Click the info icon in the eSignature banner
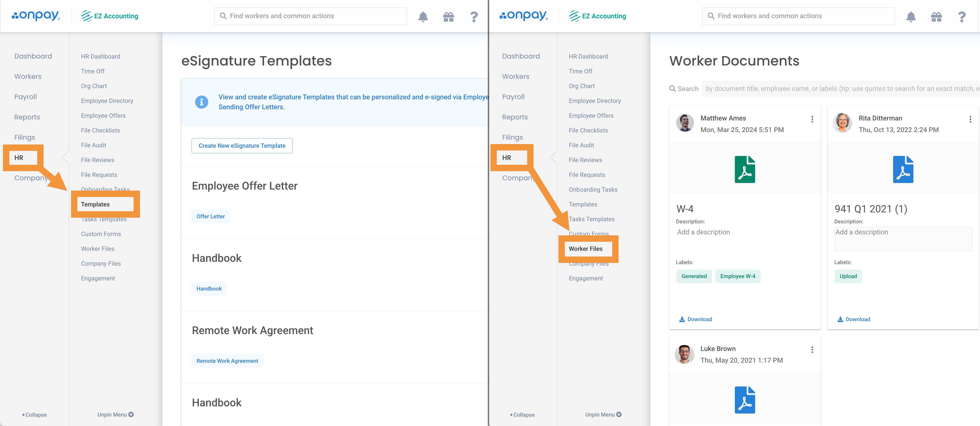The height and width of the screenshot is (426, 980). (201, 102)
